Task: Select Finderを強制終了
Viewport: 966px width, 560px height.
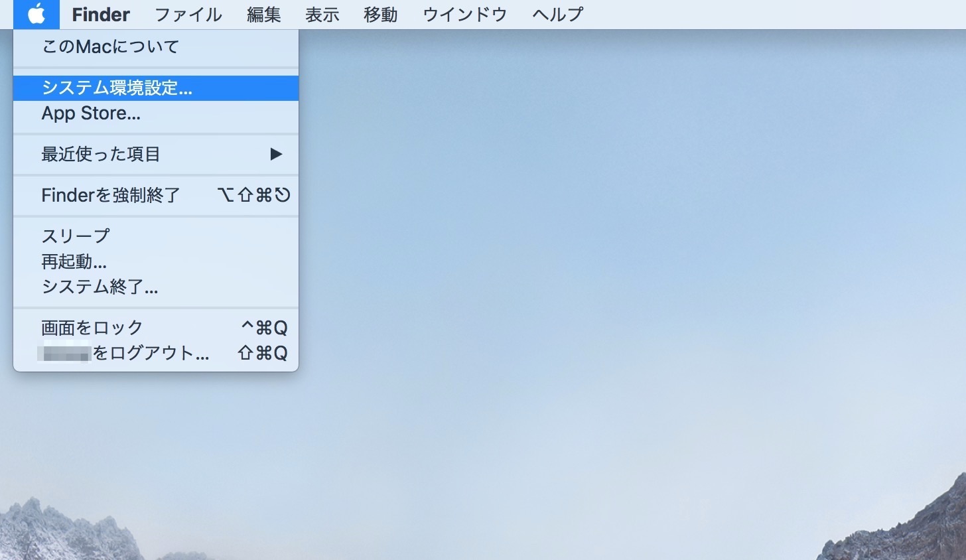Action: point(156,195)
